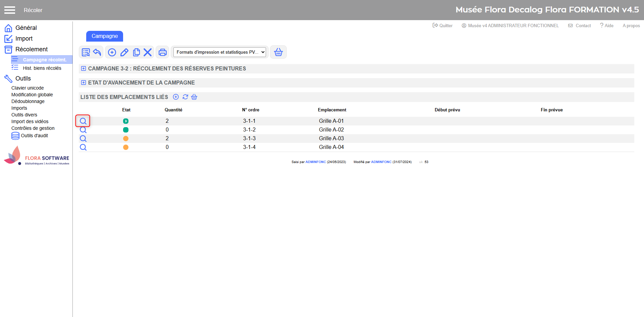Open Hist. biens récolés in sidebar
Viewport: 644px width, 317px height.
42,68
